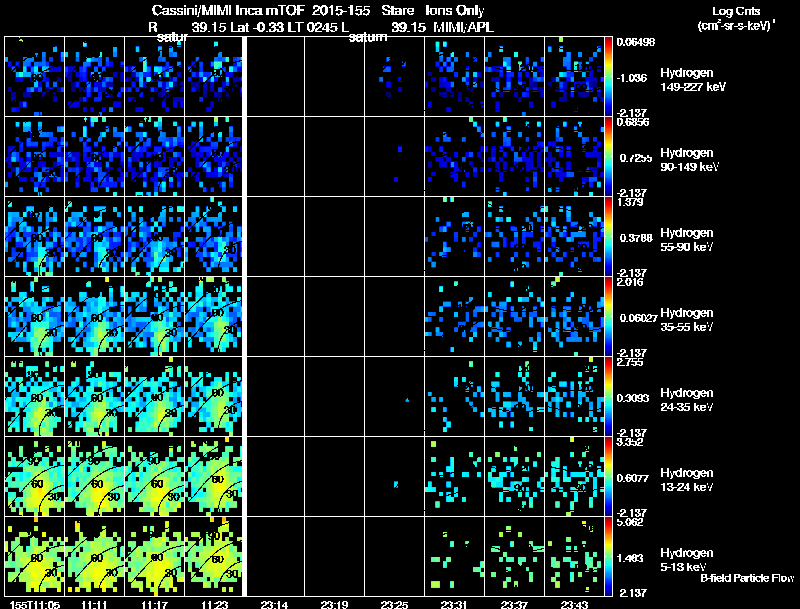
Task: Click the colorbar midpoint value '1.483'
Action: pyautogui.click(x=630, y=558)
